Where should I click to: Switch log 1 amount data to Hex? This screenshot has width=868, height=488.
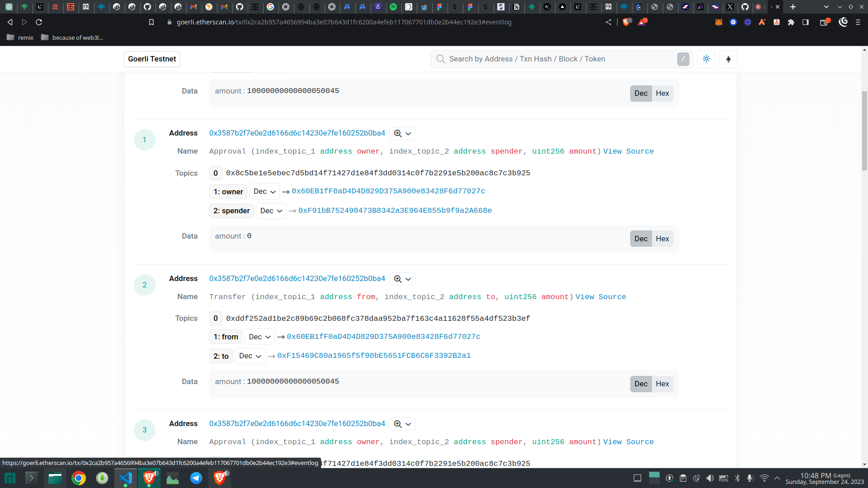point(662,239)
